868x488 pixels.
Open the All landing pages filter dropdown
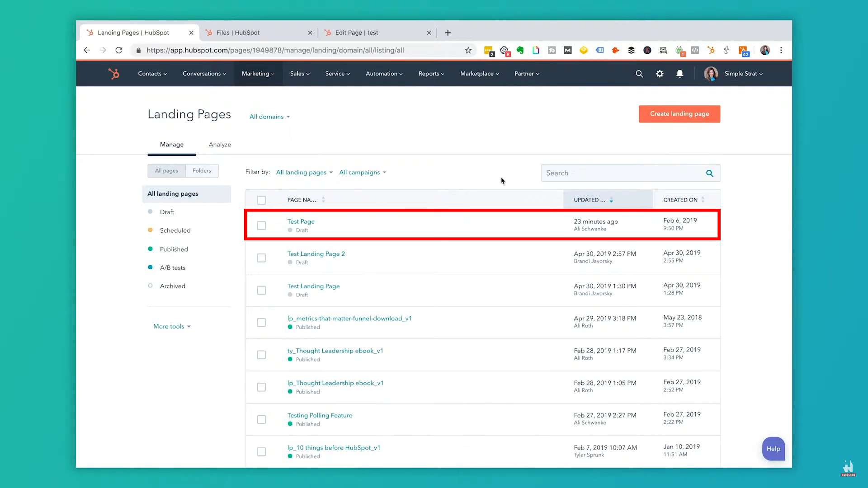tap(304, 172)
